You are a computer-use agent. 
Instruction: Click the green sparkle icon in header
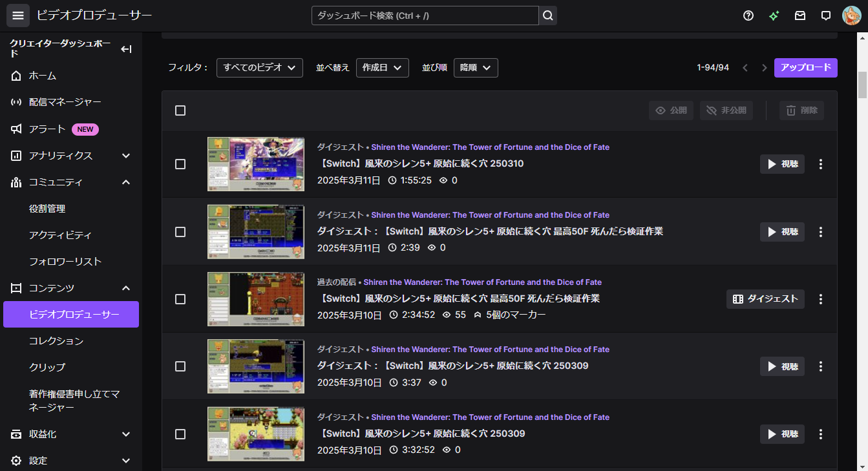coord(774,16)
